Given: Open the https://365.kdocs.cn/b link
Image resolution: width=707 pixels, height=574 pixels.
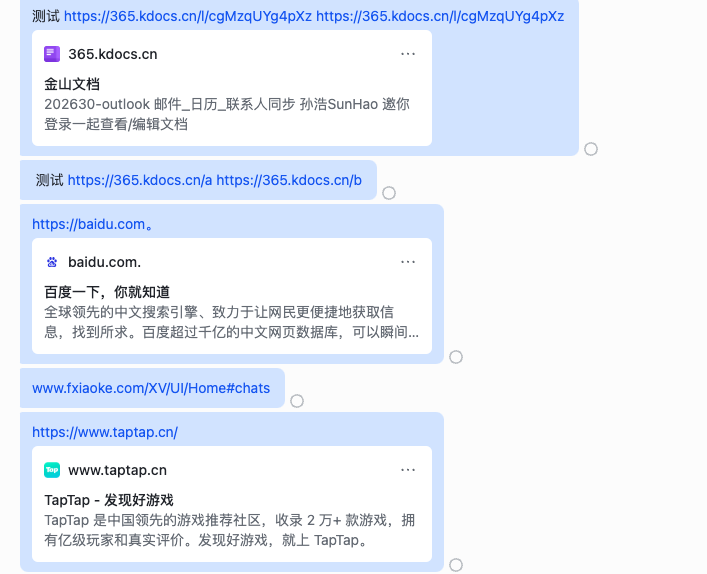Looking at the screenshot, I should point(289,180).
